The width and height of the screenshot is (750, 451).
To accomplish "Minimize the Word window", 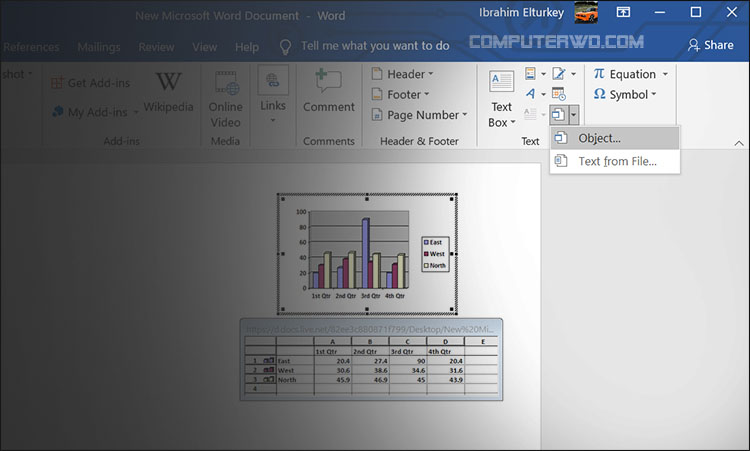I will [660, 12].
